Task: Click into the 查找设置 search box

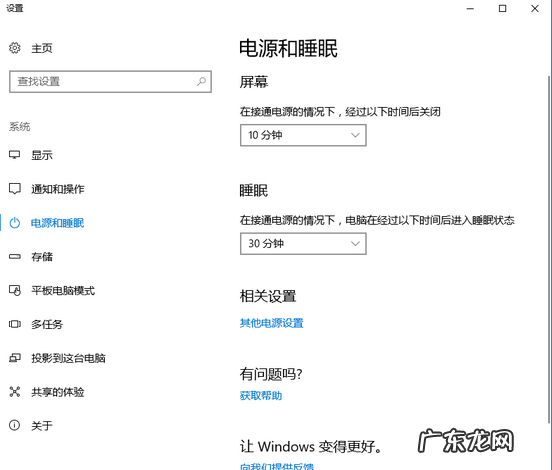Action: coord(110,82)
